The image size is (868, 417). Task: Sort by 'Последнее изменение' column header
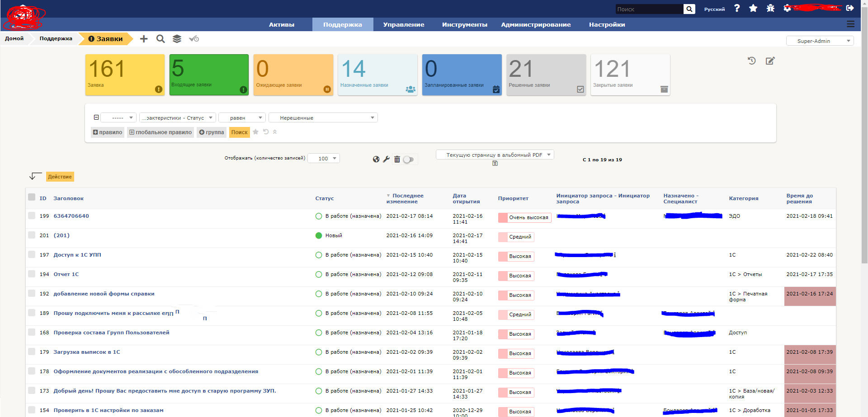tap(405, 198)
